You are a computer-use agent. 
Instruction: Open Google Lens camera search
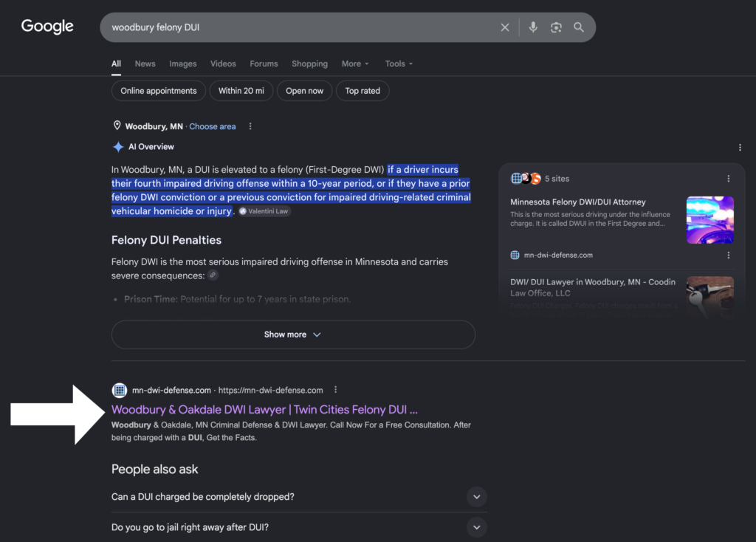[x=556, y=27]
